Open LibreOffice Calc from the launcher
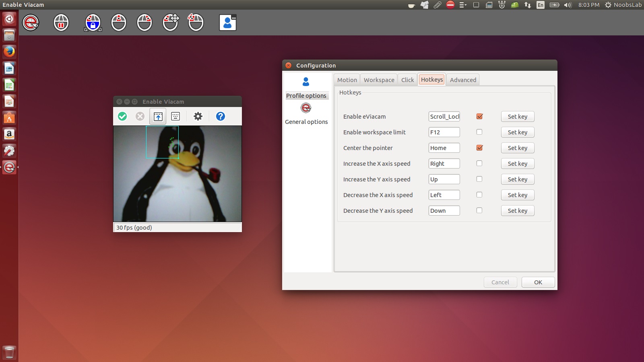The height and width of the screenshot is (362, 644). tap(9, 85)
